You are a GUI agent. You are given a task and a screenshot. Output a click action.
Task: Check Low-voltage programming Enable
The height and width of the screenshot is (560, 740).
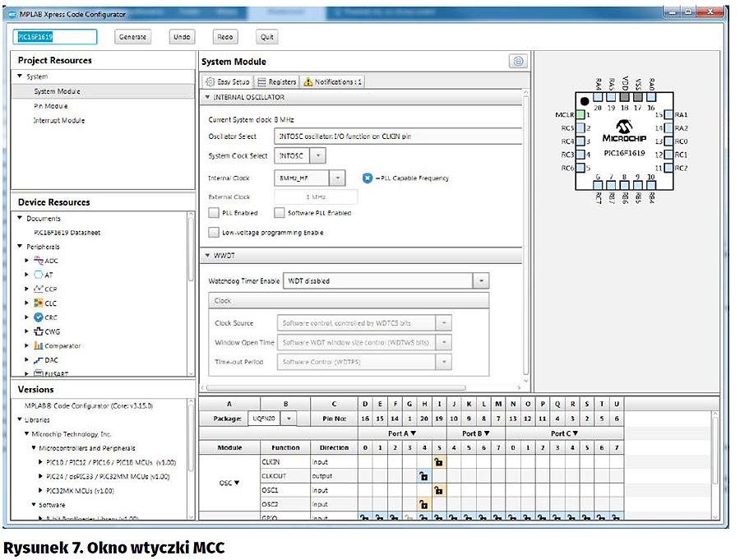click(x=215, y=233)
